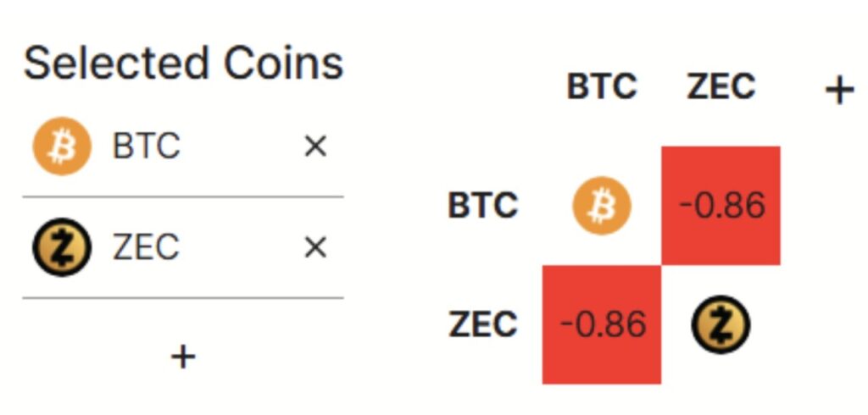Click the Selected Coins heading
The image size is (868, 415).
(183, 64)
